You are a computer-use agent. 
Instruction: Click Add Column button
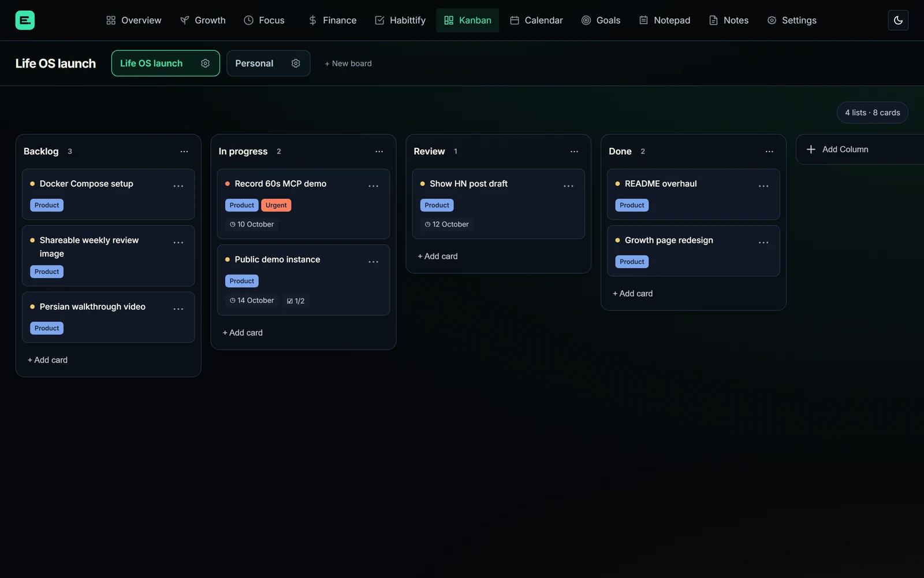coord(860,149)
